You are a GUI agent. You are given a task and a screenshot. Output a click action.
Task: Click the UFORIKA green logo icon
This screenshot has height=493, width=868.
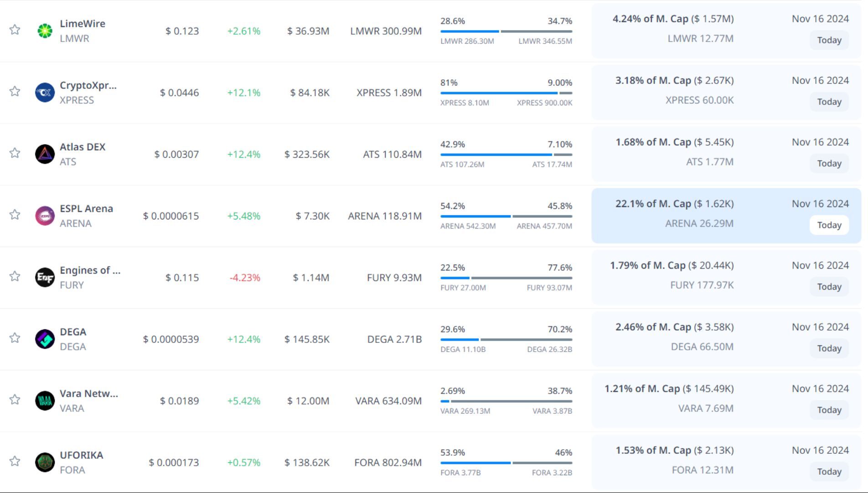click(x=45, y=462)
